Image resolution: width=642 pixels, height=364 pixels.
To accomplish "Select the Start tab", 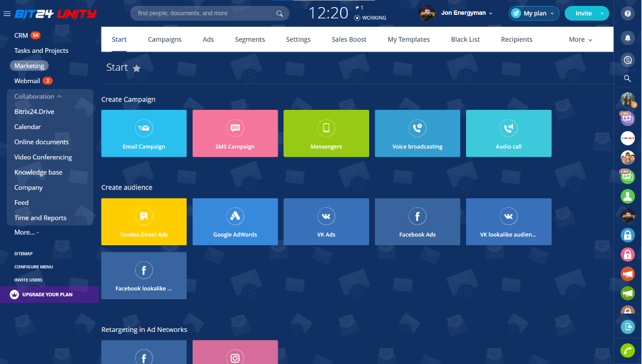I will click(119, 40).
